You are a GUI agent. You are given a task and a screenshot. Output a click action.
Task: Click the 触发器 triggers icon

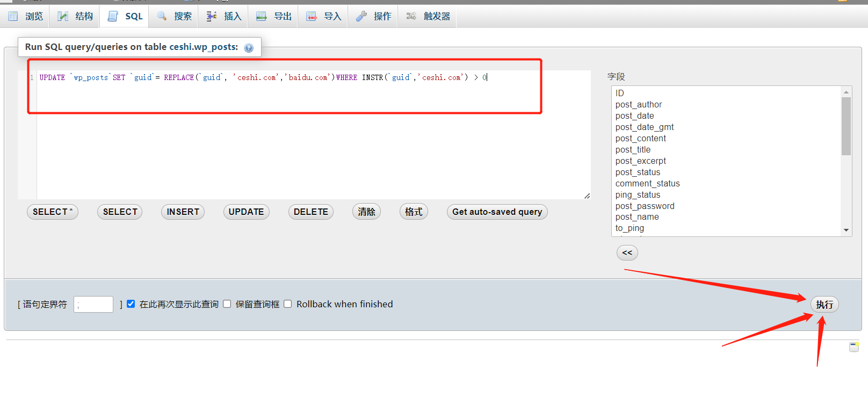point(411,16)
